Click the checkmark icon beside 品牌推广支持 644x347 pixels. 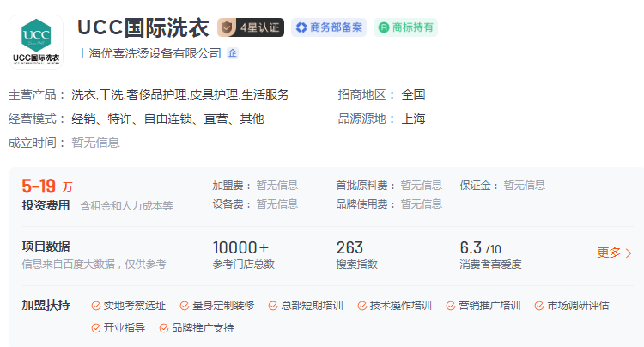tap(164, 328)
